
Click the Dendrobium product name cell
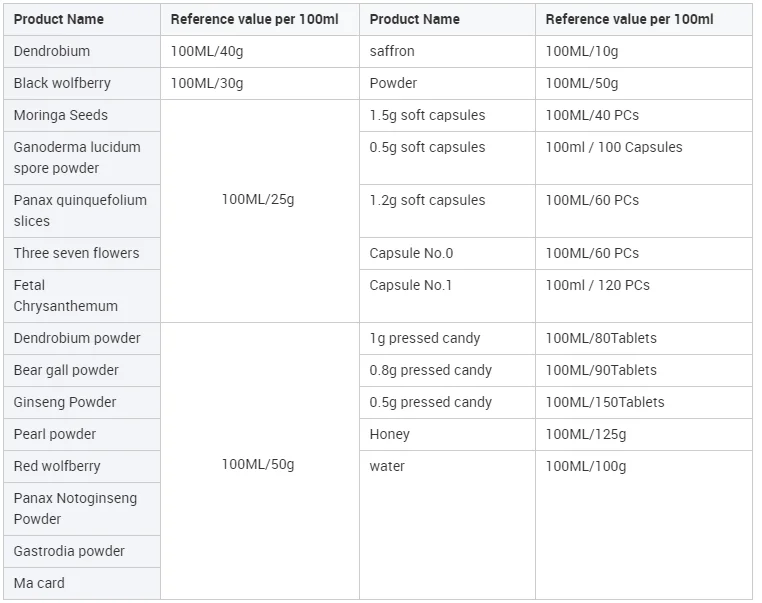(52, 51)
